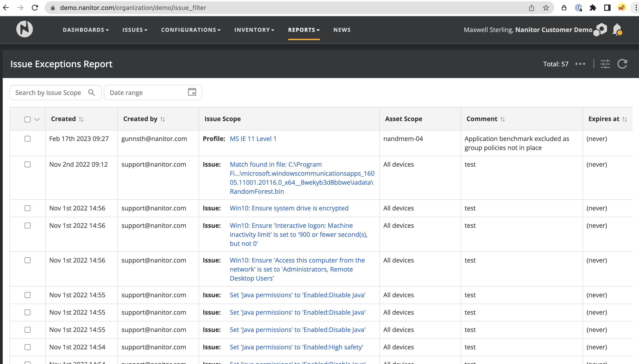
Task: Expand the Dashboards dropdown menu
Action: point(86,30)
